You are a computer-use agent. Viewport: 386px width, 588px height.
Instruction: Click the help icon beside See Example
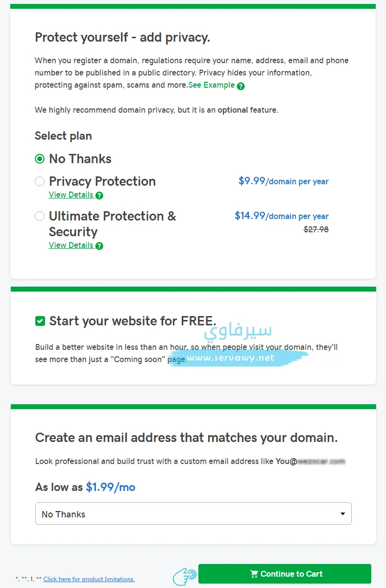coord(241,86)
